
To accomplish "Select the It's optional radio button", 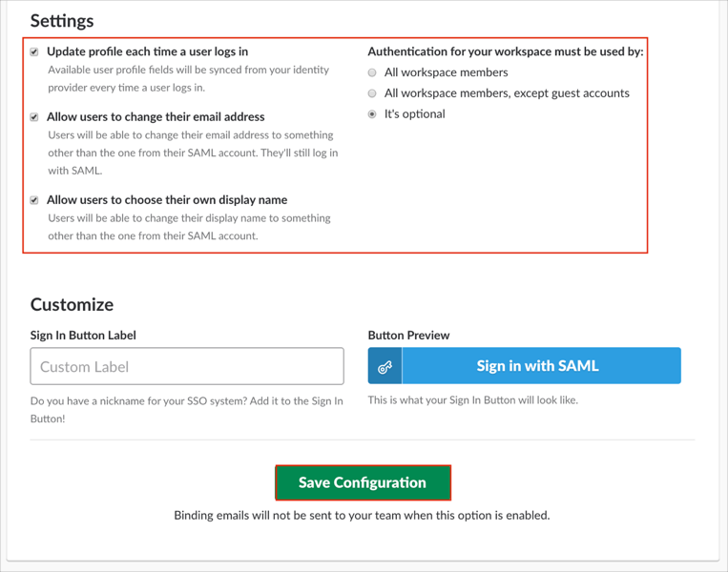I will (x=372, y=114).
